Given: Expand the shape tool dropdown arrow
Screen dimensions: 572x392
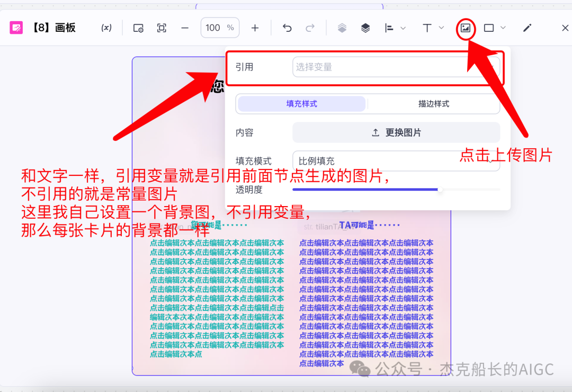Looking at the screenshot, I should [x=503, y=28].
